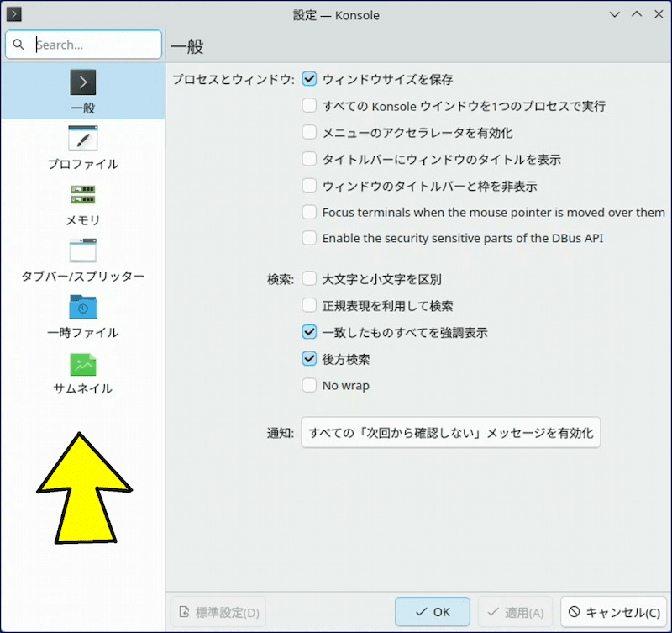Click the search magnifier icon
672x633 pixels.
click(x=19, y=45)
